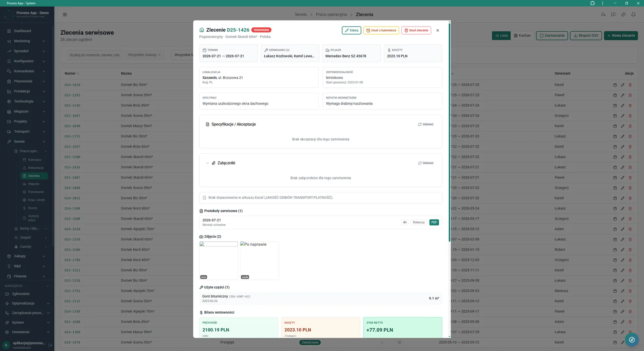Image resolution: width=644 pixels, height=351 pixels.
Task: Focus the order search input field
Action: (94, 55)
